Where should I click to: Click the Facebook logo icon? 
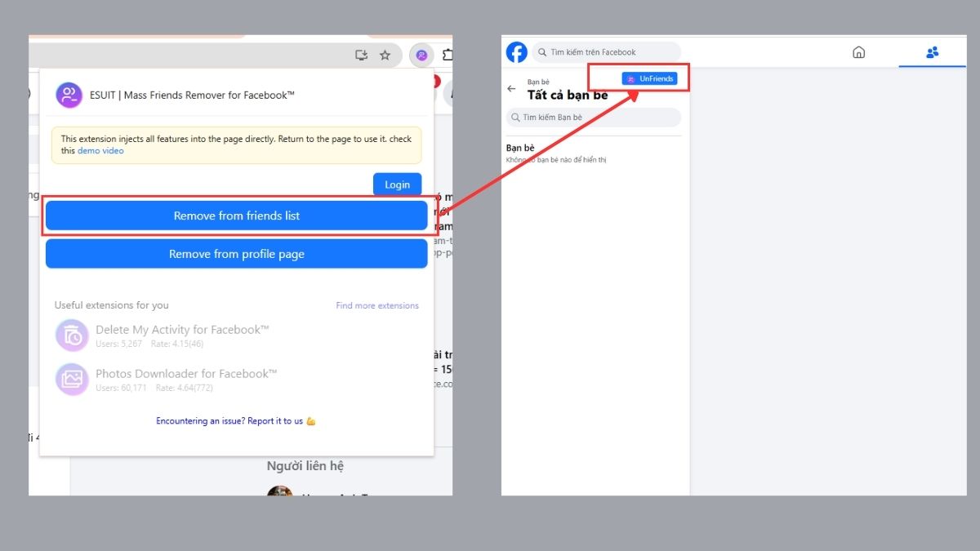(x=517, y=52)
